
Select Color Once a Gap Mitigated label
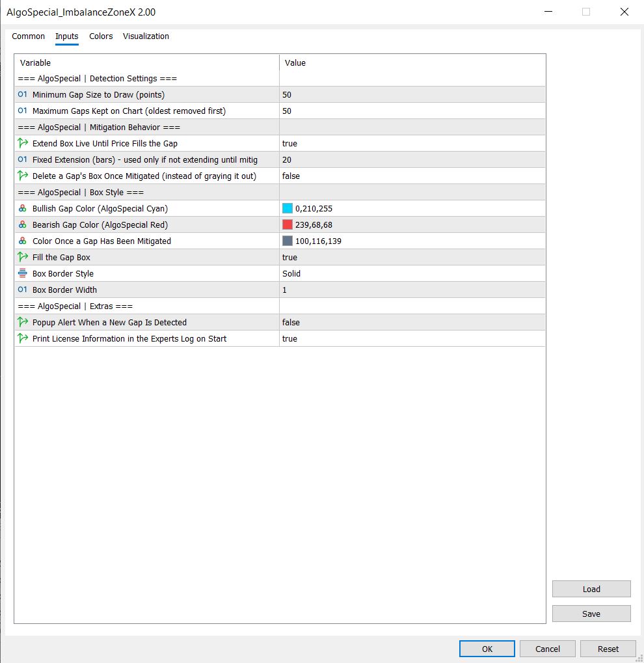pyautogui.click(x=102, y=241)
